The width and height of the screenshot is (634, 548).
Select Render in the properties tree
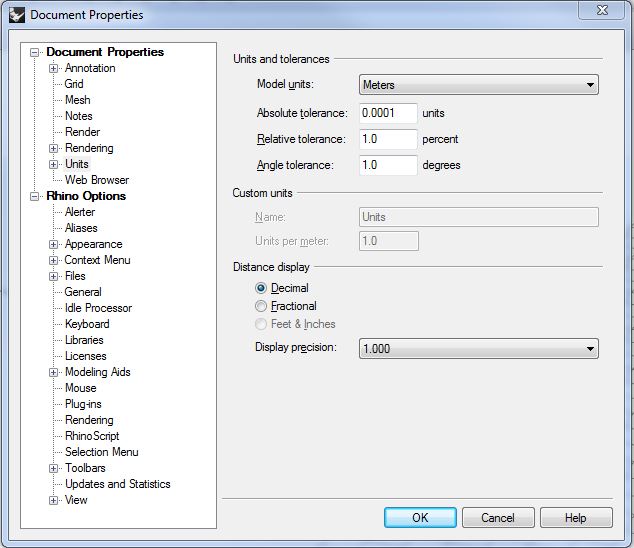tap(82, 132)
